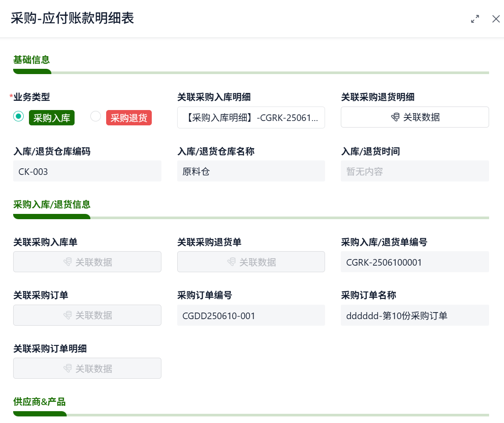Click the red 采购退货 tag label
The height and width of the screenshot is (423, 504).
[x=129, y=118]
